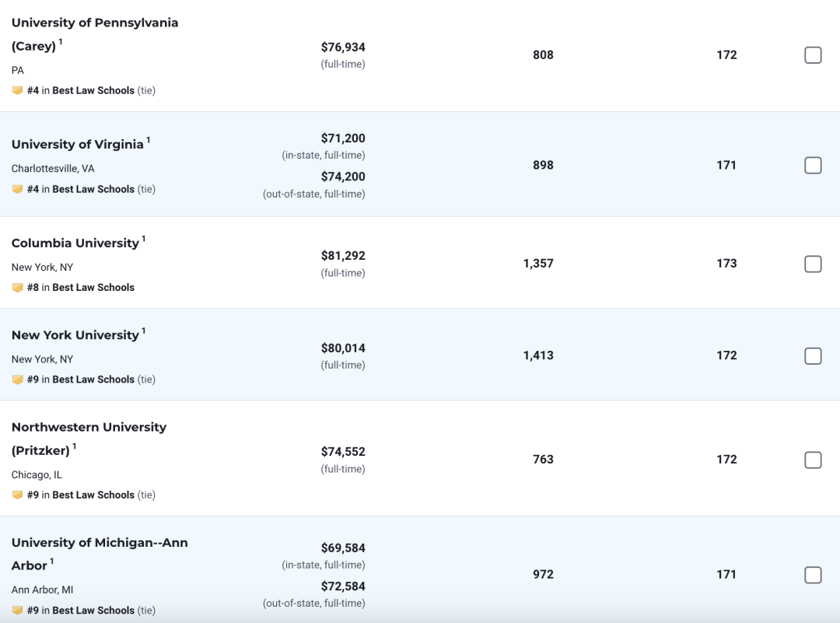The width and height of the screenshot is (840, 623).
Task: Open University of Michigan--Ann Arbor profile link
Action: coord(100,554)
